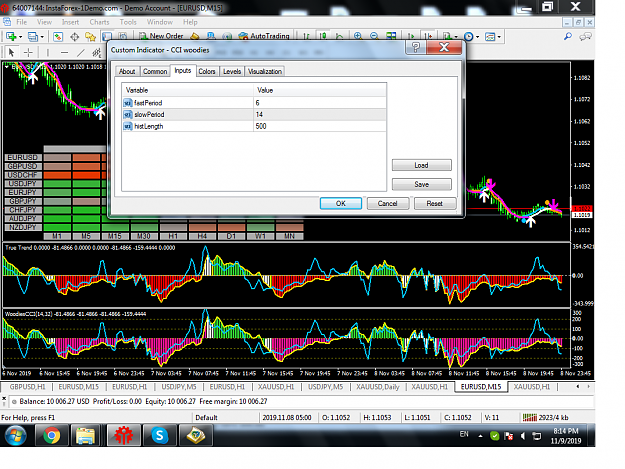Toggle the Chart Shift icon
Image resolution: width=625 pixels, height=469 pixels.
point(428,36)
